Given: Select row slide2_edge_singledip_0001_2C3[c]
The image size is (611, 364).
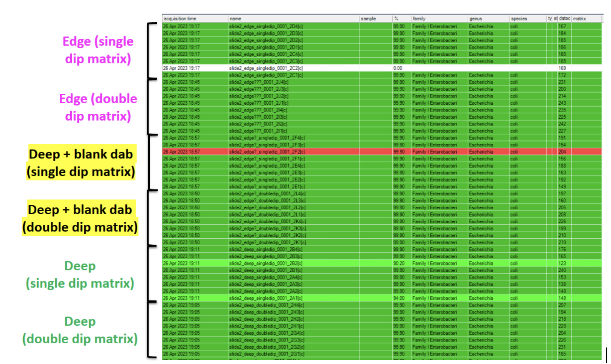Looking at the screenshot, I should [382, 61].
